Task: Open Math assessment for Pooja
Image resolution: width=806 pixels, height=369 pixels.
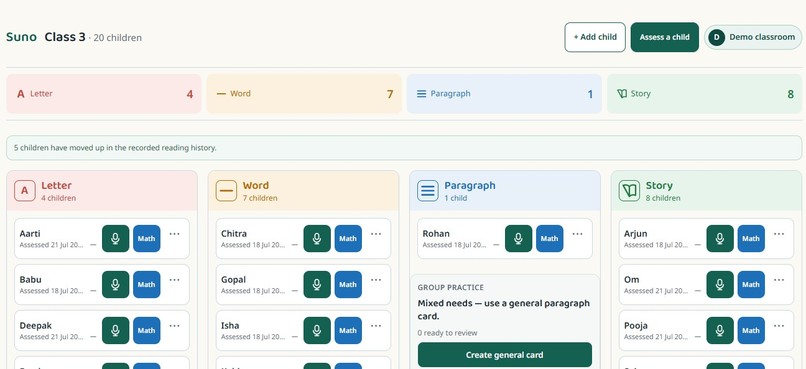Action: [x=751, y=330]
